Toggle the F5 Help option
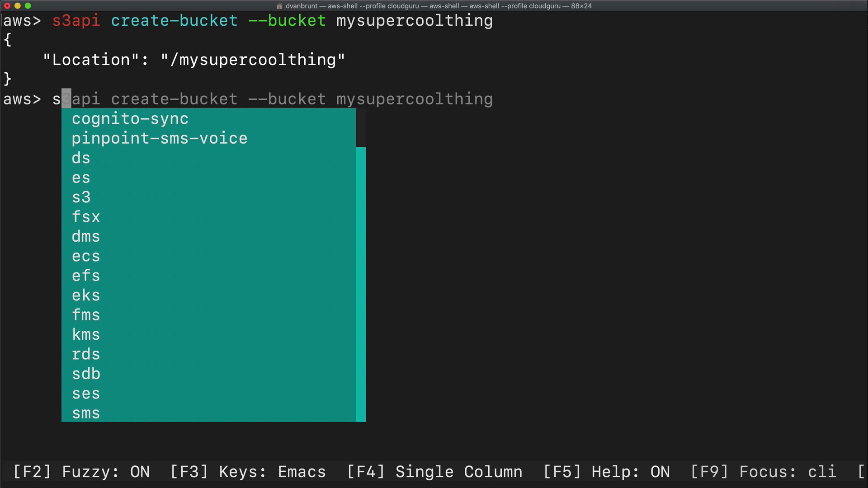The height and width of the screenshot is (488, 868). click(606, 472)
